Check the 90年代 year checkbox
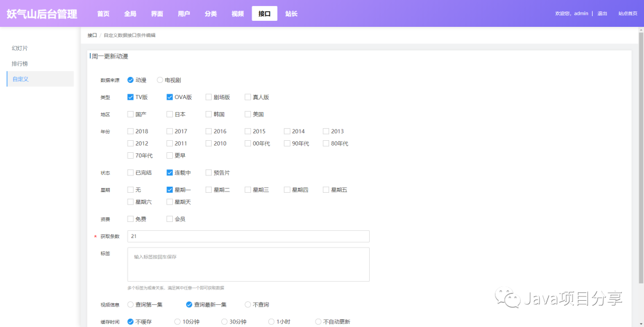644x327 pixels. tap(287, 143)
